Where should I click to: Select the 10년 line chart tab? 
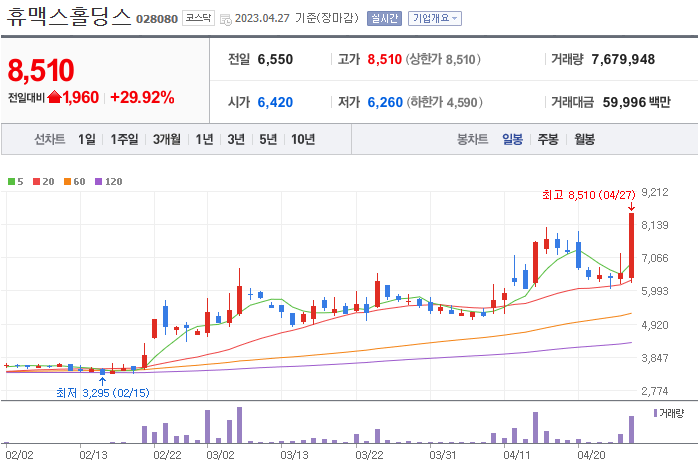(303, 139)
